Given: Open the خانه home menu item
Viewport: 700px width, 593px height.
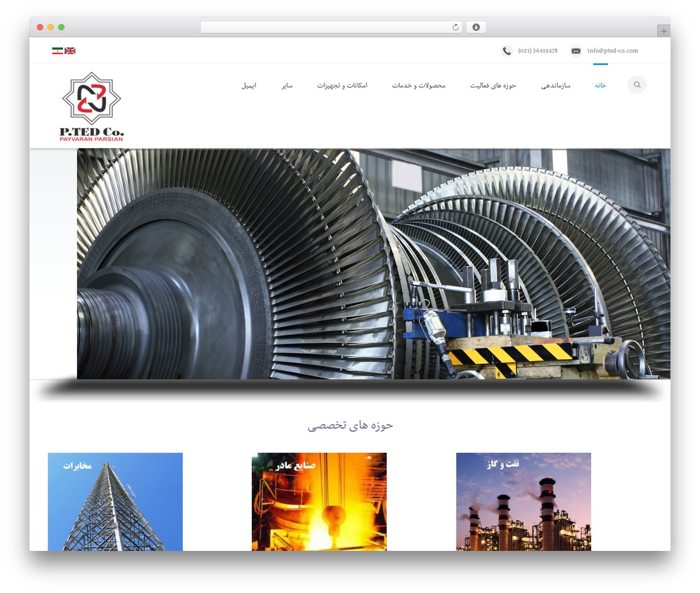Looking at the screenshot, I should click(600, 85).
